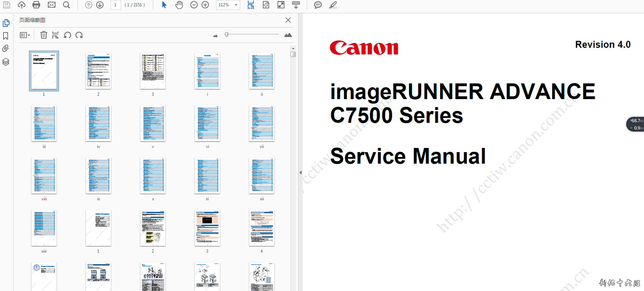Screen dimensions: 644x291
Task: Select the Hand pan tool
Action: 179,5
